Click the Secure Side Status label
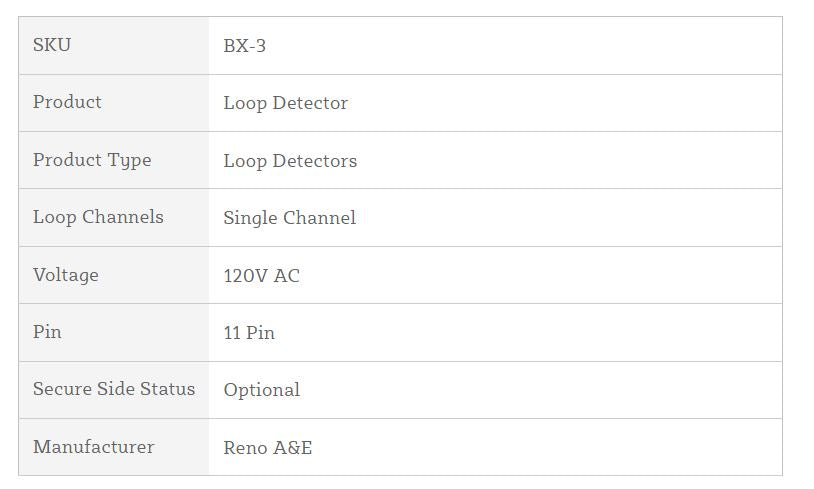This screenshot has width=814, height=489. pos(114,389)
